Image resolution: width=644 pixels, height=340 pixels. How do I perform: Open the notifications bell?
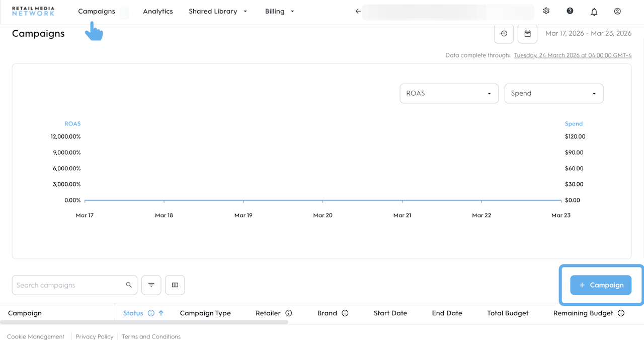point(594,12)
